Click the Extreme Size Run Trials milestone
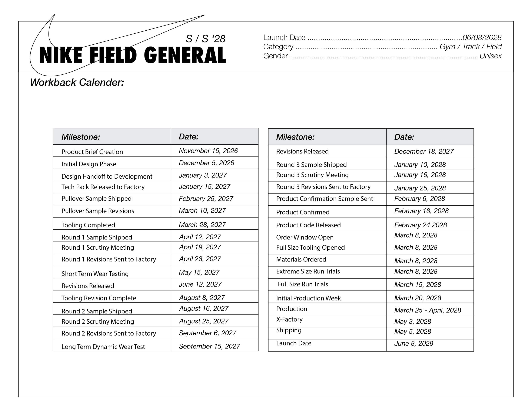Viewport: 532px width, 411px height. [x=308, y=271]
